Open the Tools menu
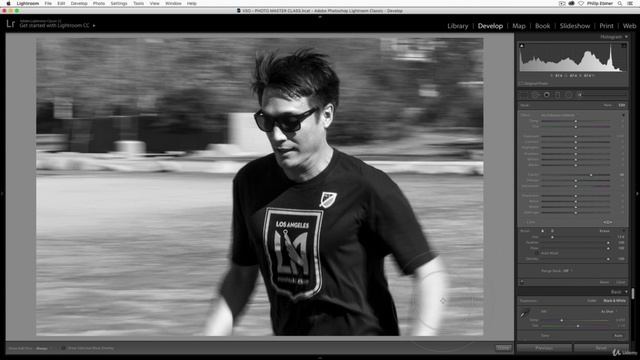 (x=138, y=3)
